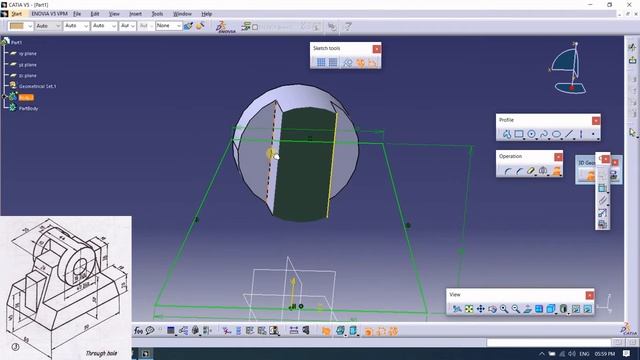Close the Operation toolbar
The image size is (640, 360).
pos(558,157)
